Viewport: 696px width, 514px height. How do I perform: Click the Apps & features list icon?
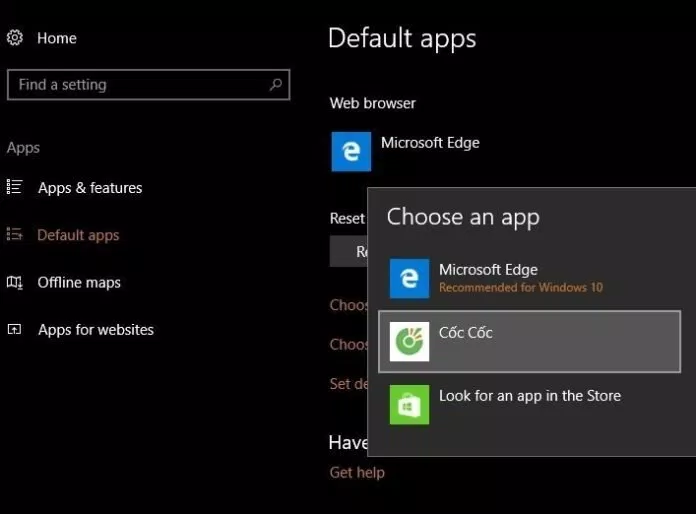[x=14, y=187]
